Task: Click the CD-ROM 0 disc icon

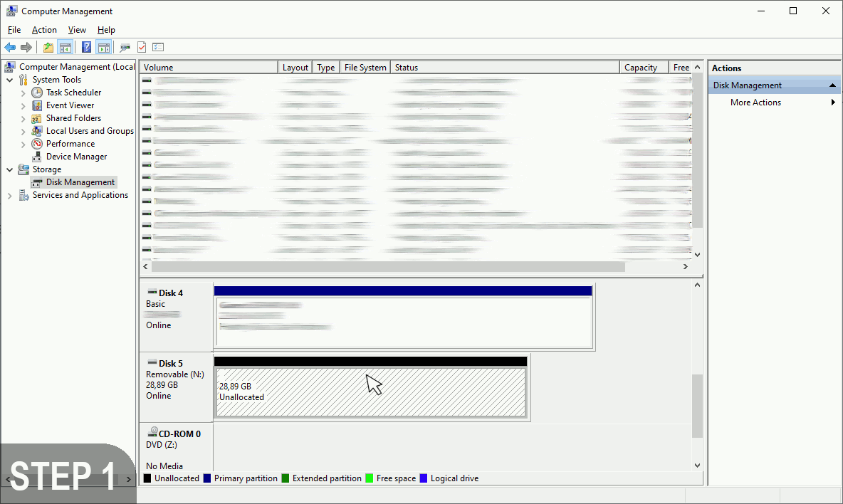Action: (x=152, y=433)
